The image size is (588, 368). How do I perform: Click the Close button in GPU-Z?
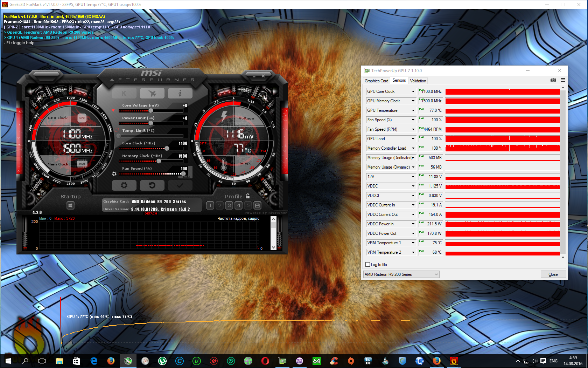[553, 274]
